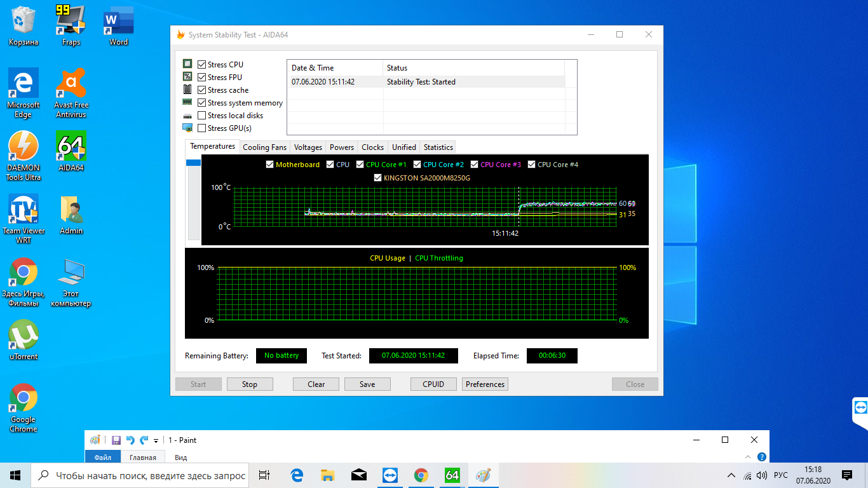
Task: Switch to Chrome on the taskbar
Action: coord(421,475)
